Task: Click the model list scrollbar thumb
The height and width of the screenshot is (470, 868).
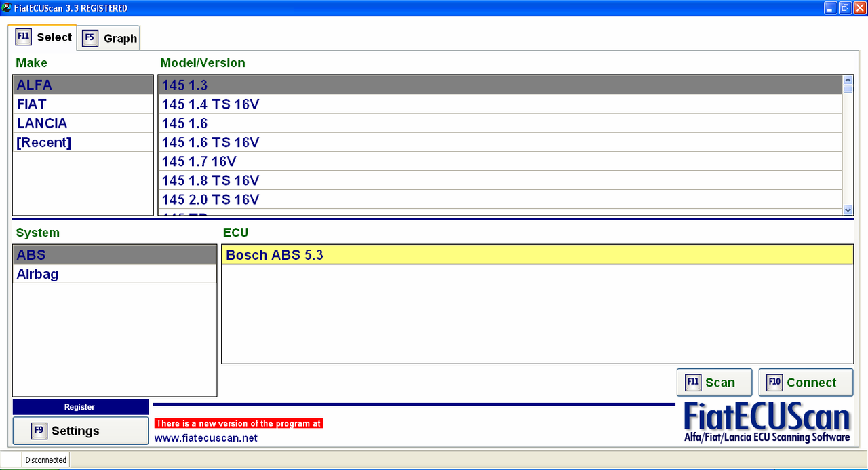Action: pos(848,88)
